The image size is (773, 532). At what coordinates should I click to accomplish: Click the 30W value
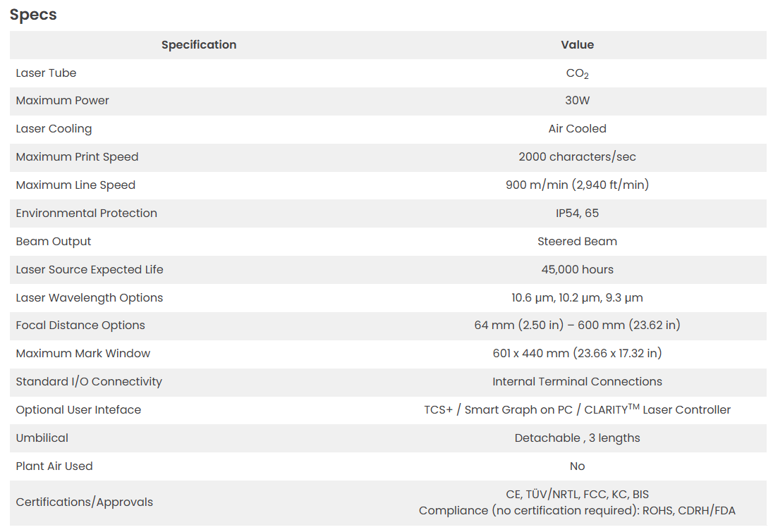(x=577, y=101)
